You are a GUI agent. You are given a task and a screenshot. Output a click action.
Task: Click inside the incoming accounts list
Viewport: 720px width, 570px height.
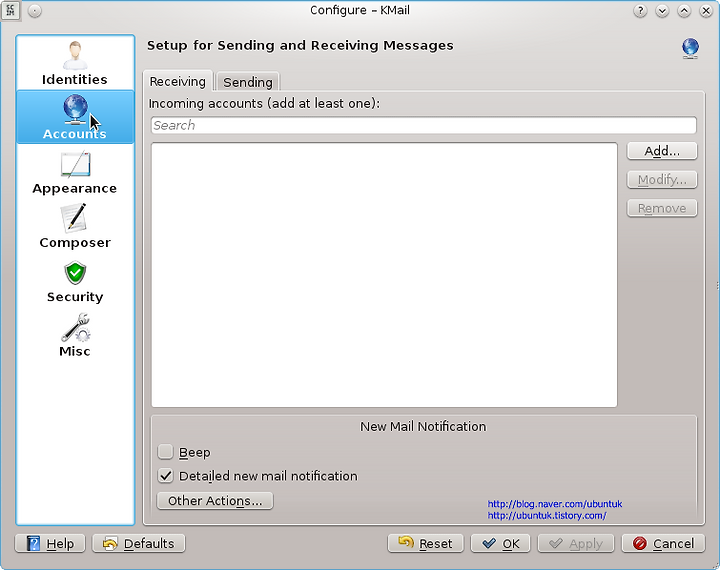click(384, 275)
